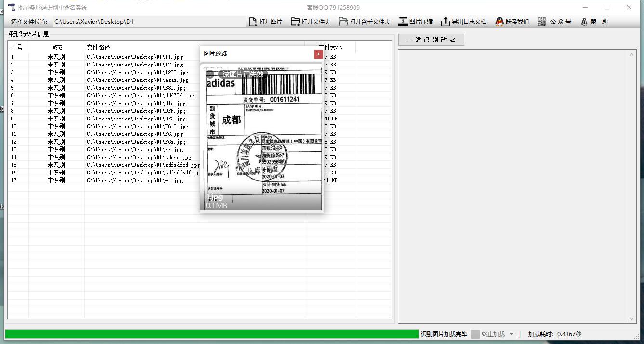Viewport: 644px width, 344px height.
Task: Click the 未识别 status in row 1
Action: point(56,57)
